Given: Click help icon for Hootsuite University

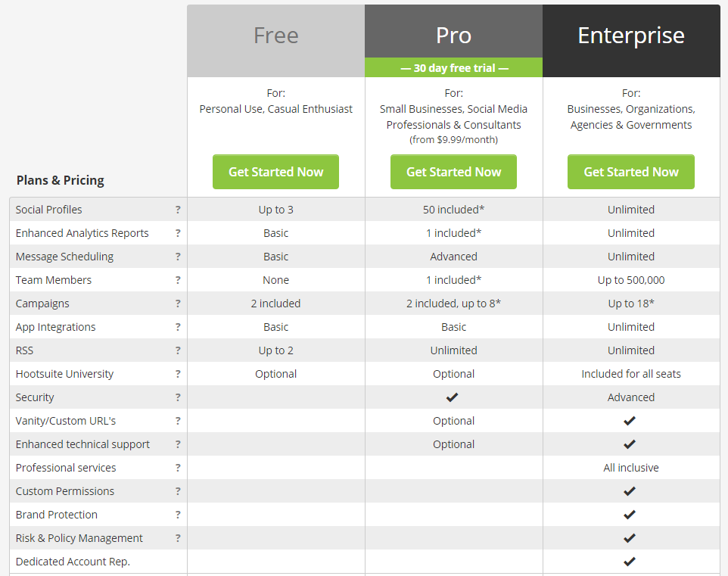Looking at the screenshot, I should pos(178,374).
